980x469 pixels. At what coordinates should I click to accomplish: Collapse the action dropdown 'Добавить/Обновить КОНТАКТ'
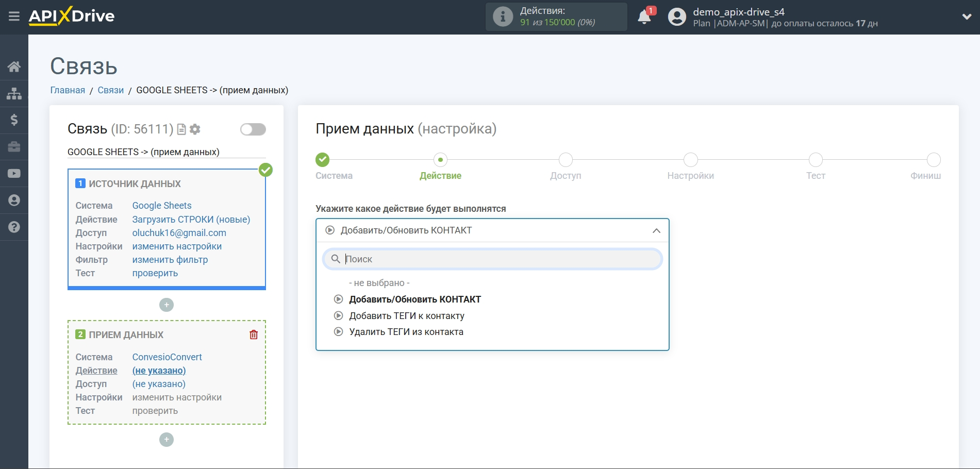[x=656, y=231]
